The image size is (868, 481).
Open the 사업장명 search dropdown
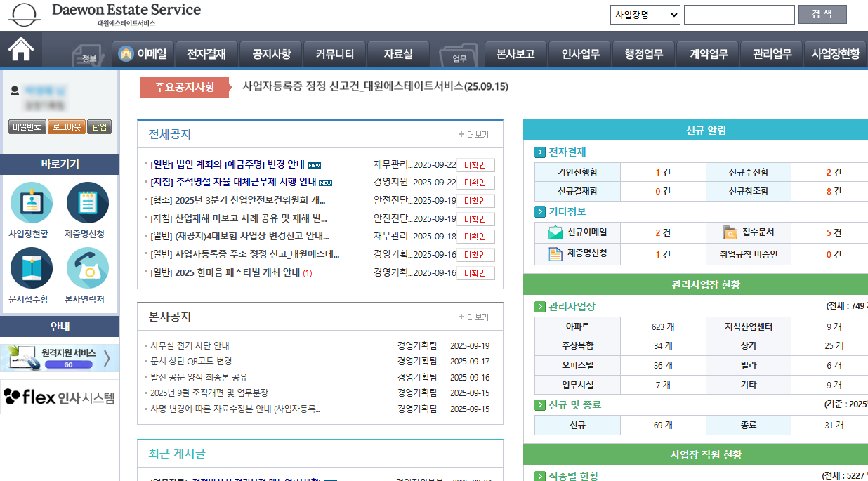click(645, 15)
